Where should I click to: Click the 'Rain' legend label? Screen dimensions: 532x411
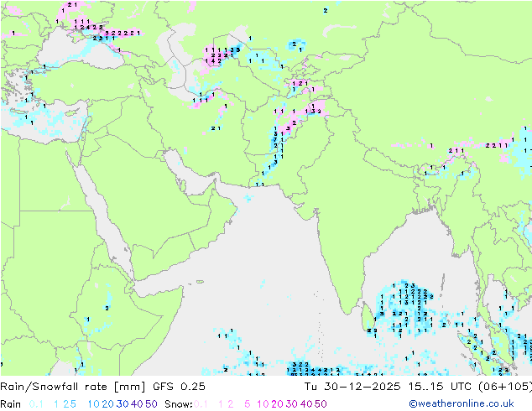click(11, 404)
